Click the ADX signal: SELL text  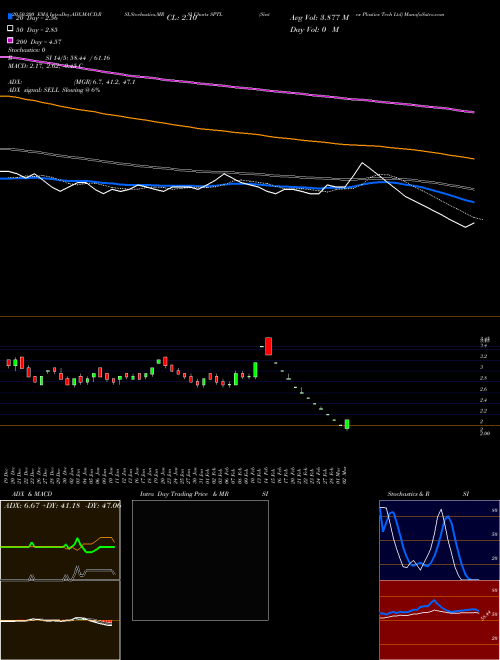pyautogui.click(x=54, y=90)
